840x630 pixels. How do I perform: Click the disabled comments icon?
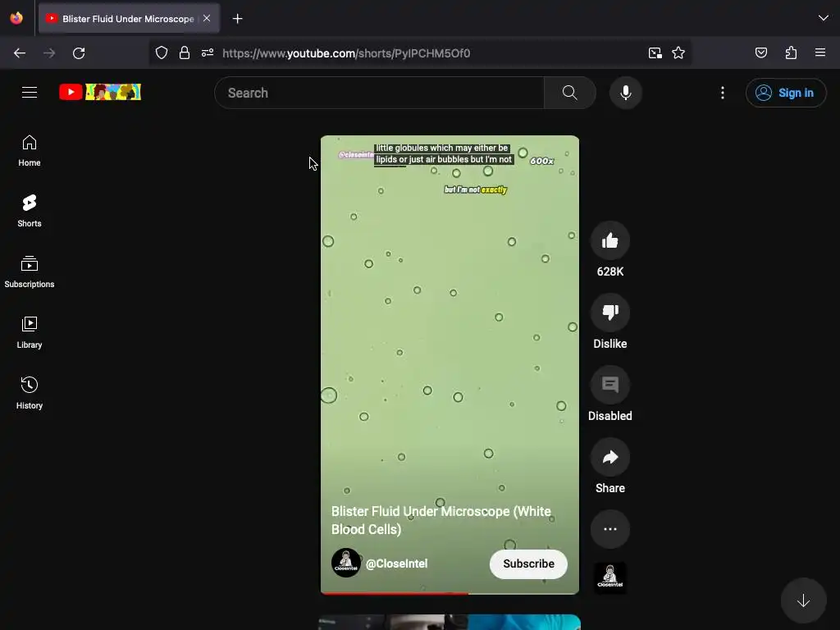609,385
